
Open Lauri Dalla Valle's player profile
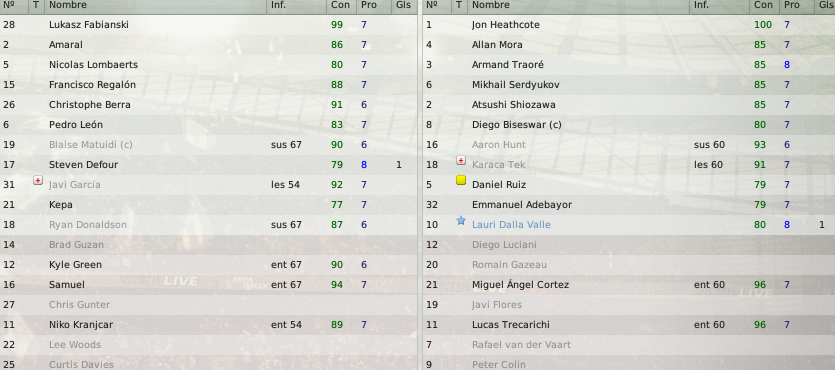pos(511,225)
